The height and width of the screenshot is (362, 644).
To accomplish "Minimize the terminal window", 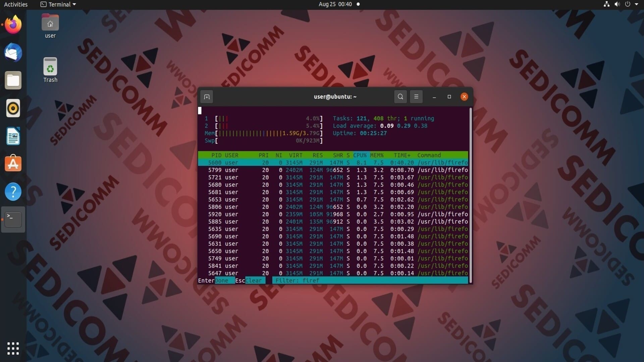I will (x=434, y=97).
